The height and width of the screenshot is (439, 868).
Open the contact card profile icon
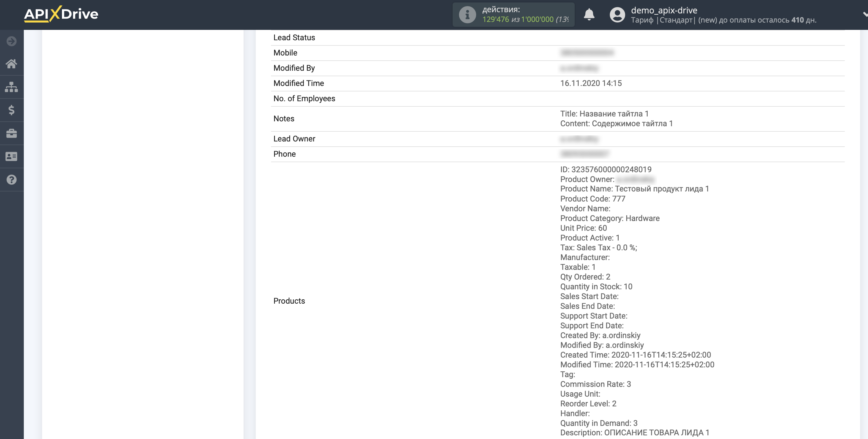12,156
